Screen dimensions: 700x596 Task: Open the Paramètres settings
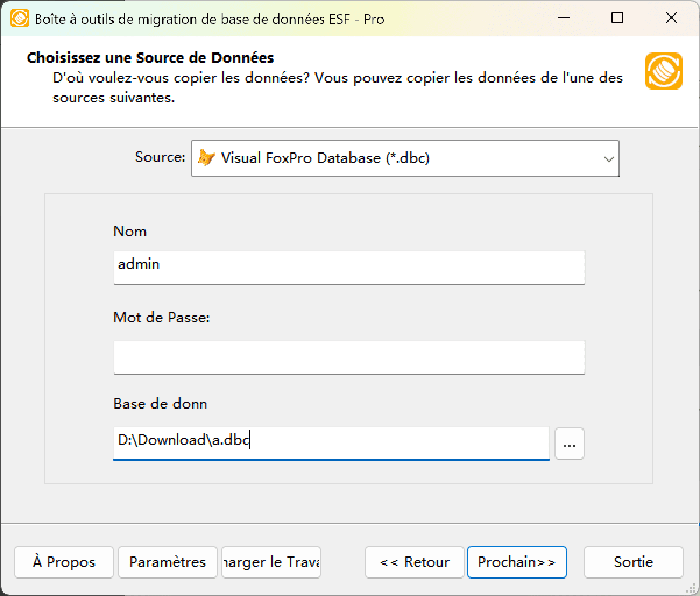point(167,562)
